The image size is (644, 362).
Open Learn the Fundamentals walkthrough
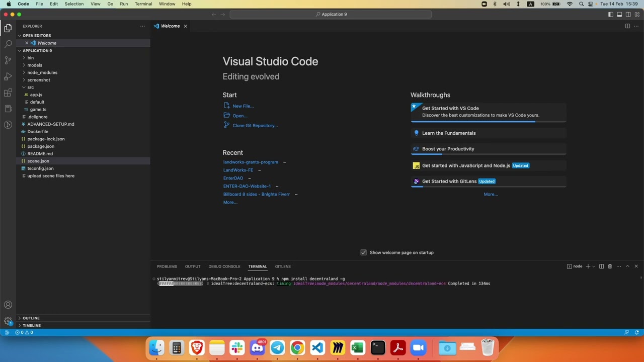489,133
